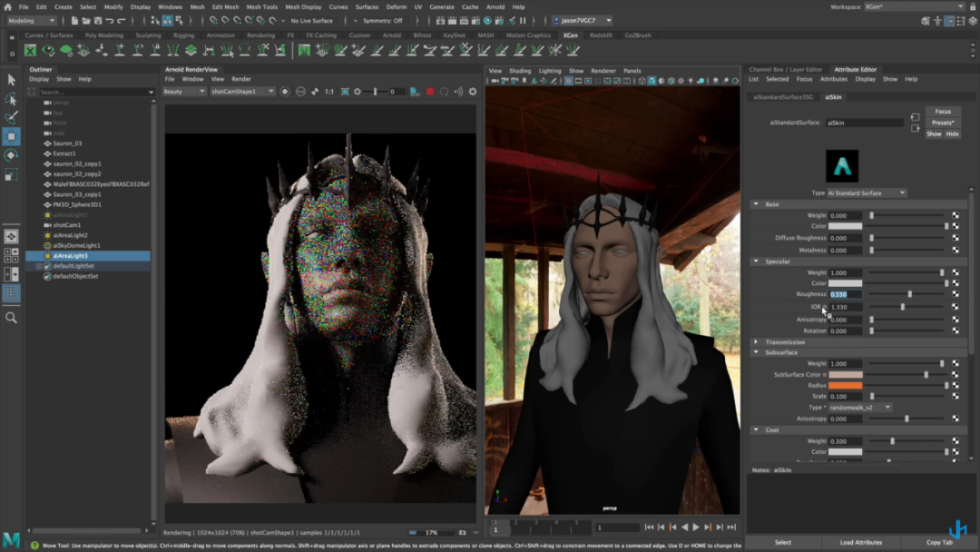The width and height of the screenshot is (980, 552).
Task: Open the Subsurface Type randomwalk_v2 dropdown
Action: 860,408
